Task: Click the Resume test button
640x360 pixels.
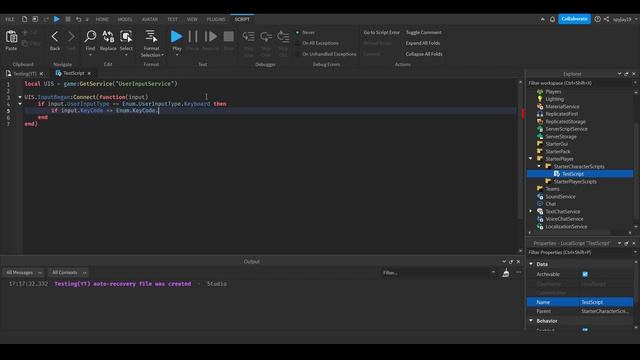Action: (x=211, y=37)
